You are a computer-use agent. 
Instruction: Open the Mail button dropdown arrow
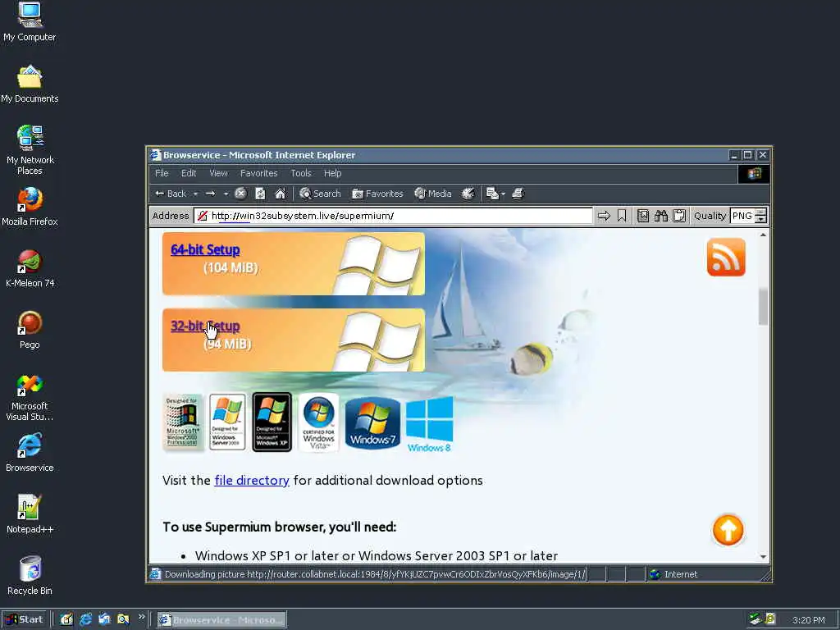click(503, 194)
